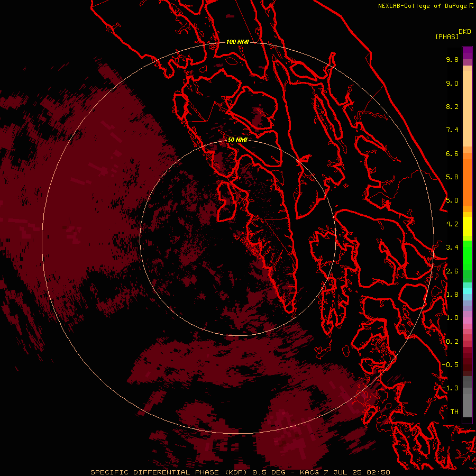Image resolution: width=476 pixels, height=476 pixels.
Task: Click the -1.3 legend value
Action: pyautogui.click(x=450, y=388)
